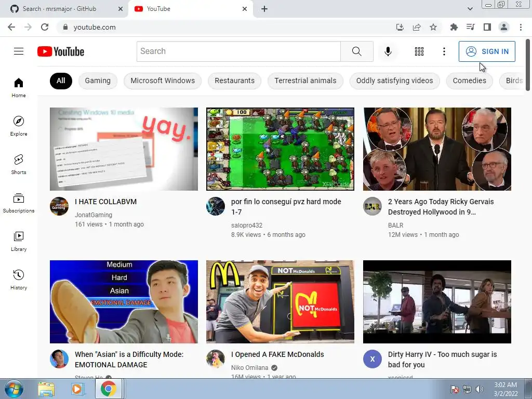Share this page icon in address bar

click(x=417, y=27)
